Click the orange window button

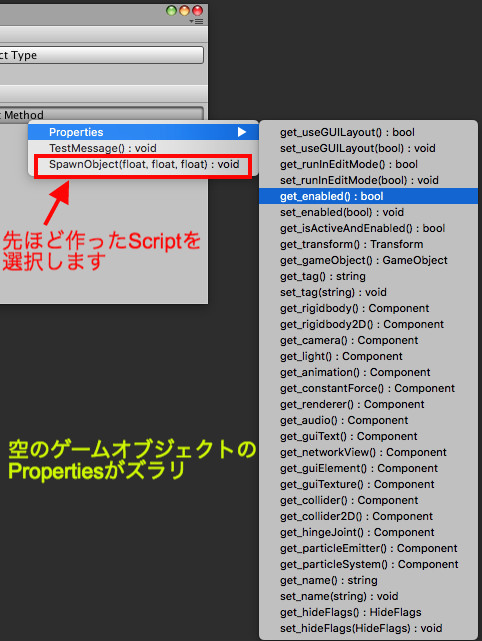pyautogui.click(x=185, y=11)
